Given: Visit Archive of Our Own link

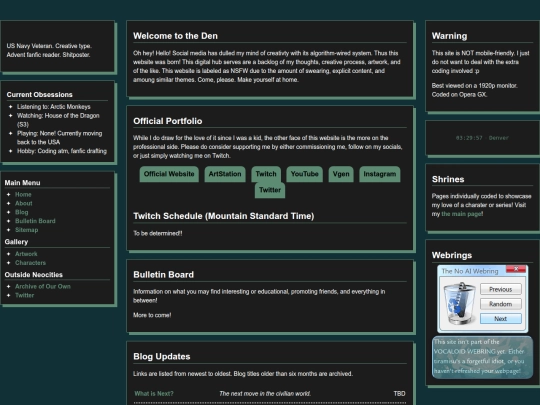Looking at the screenshot, I should tap(43, 287).
